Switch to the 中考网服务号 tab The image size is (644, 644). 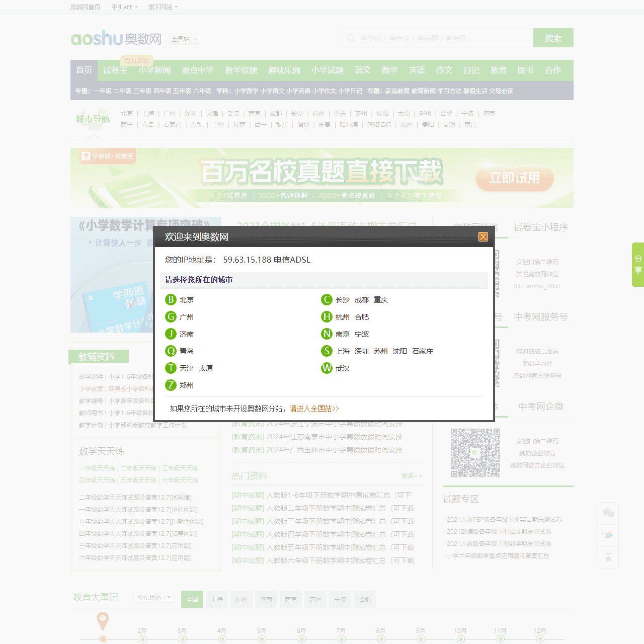tap(541, 317)
